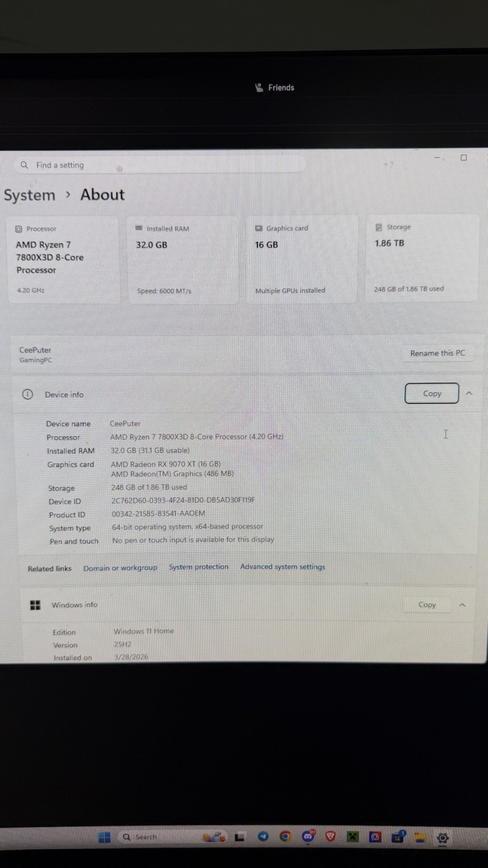Open the Installed RAM summary card

tap(183, 260)
